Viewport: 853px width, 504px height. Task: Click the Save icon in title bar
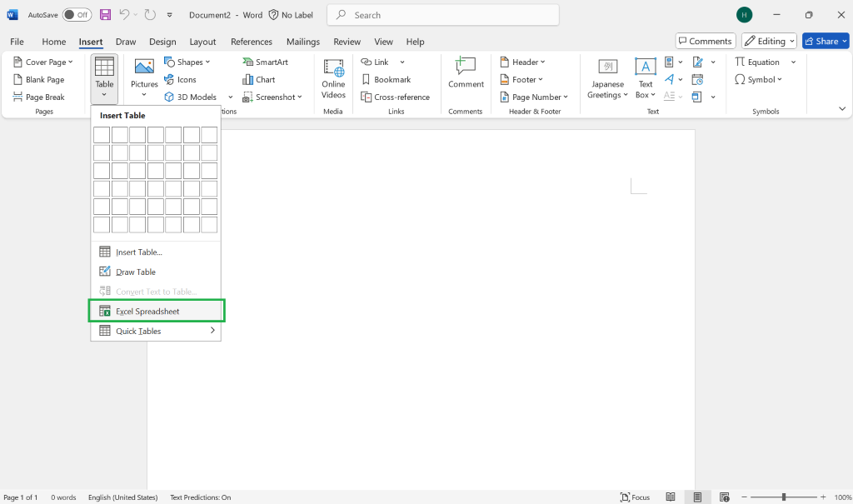click(106, 15)
